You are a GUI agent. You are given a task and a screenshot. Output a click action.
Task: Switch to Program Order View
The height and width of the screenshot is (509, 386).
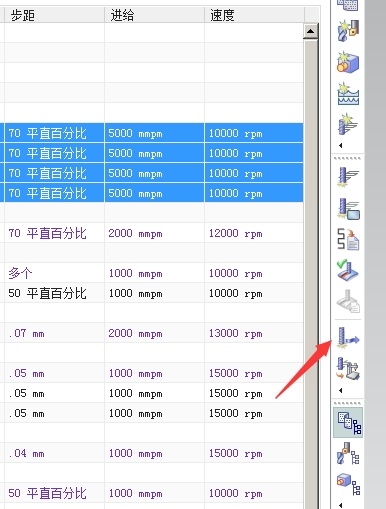click(348, 423)
